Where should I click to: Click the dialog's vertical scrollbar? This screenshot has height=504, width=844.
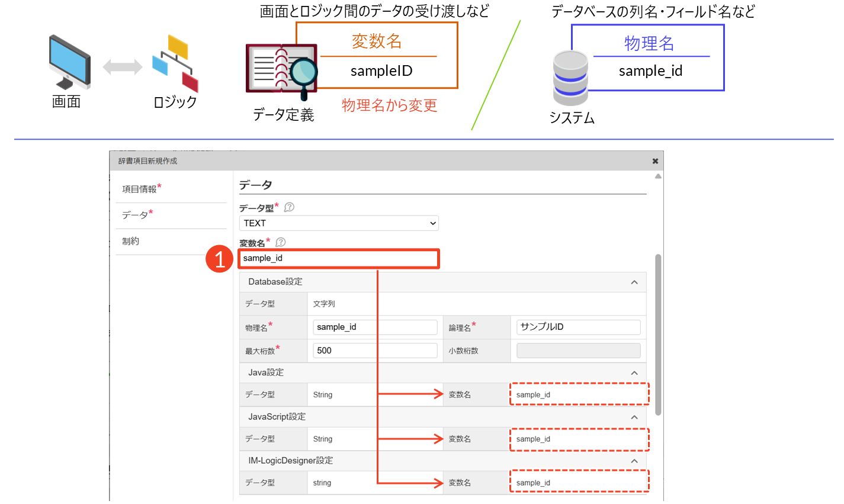click(x=658, y=335)
